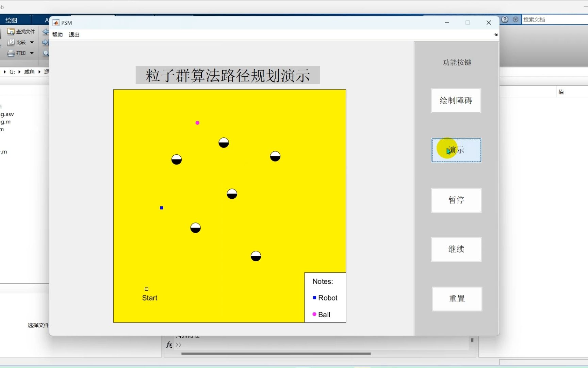Click the Start square marker on the map

[x=147, y=289]
